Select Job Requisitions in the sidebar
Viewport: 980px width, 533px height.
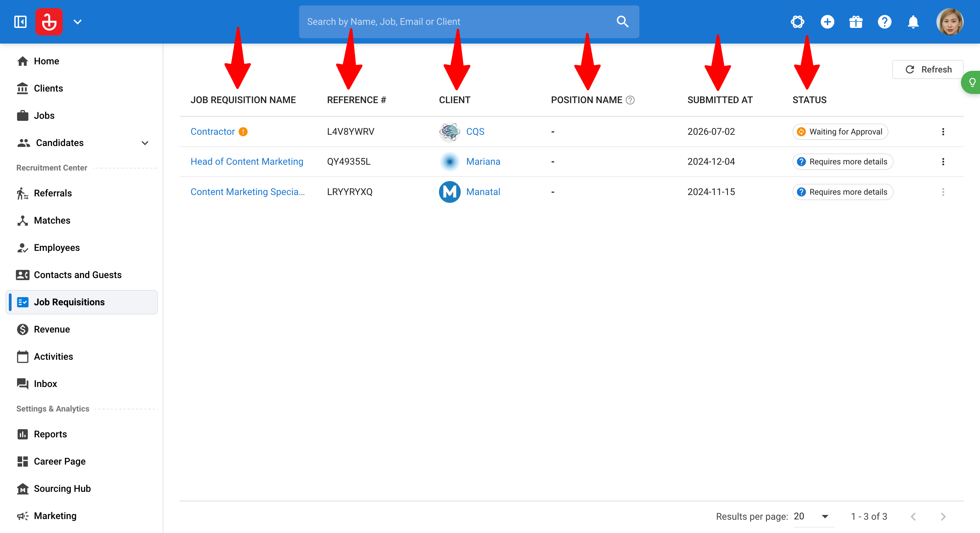coord(82,302)
